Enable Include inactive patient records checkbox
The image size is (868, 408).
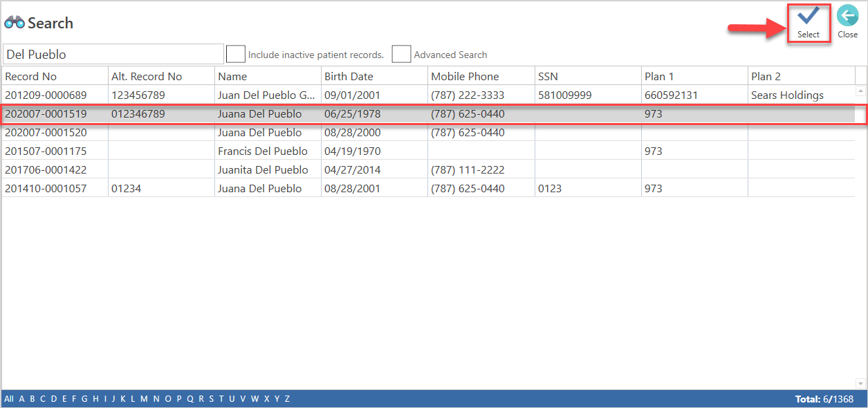point(236,54)
